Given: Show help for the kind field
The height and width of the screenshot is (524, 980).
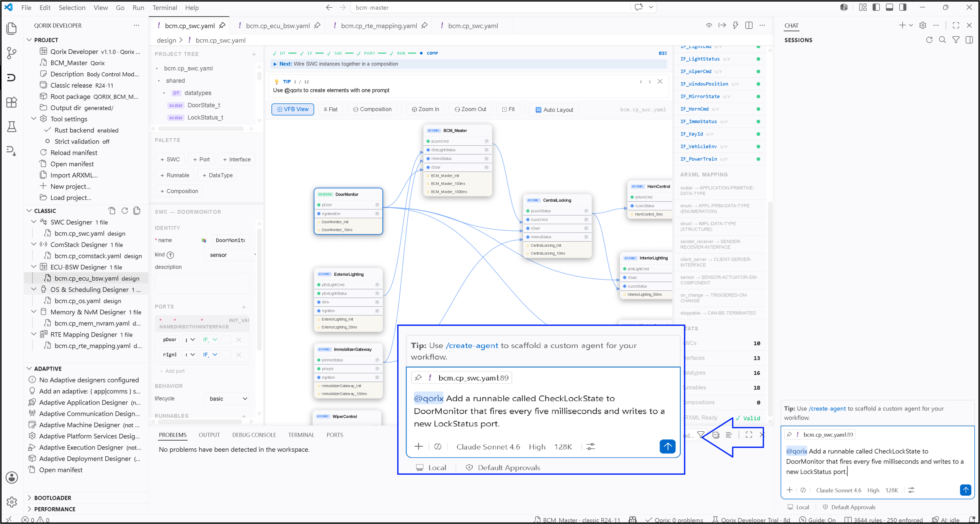Looking at the screenshot, I should click(170, 255).
